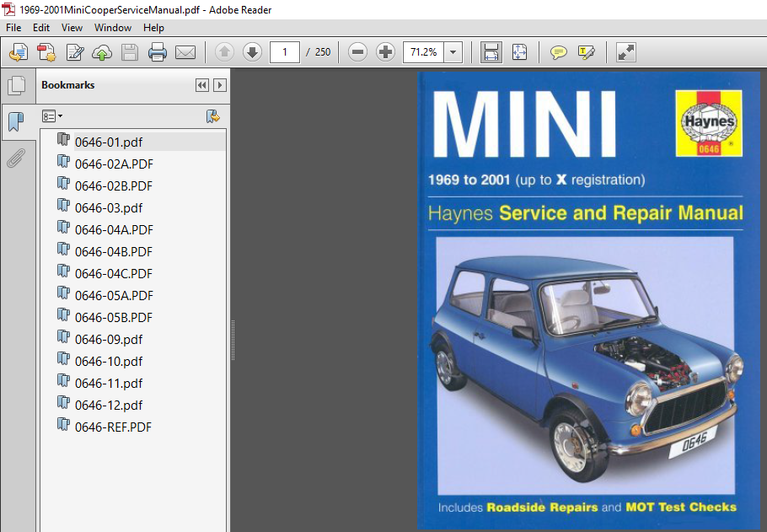Open the Page Thumbnails panel icon
The height and width of the screenshot is (532, 767).
click(x=17, y=86)
